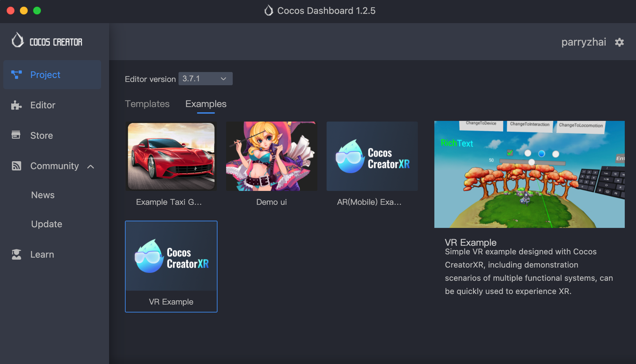The width and height of the screenshot is (636, 364).
Task: Click the Project sidebar icon
Action: pyautogui.click(x=16, y=75)
